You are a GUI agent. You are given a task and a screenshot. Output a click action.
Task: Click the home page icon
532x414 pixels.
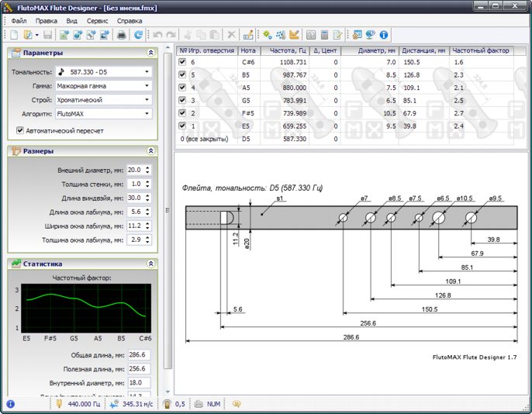[x=357, y=35]
